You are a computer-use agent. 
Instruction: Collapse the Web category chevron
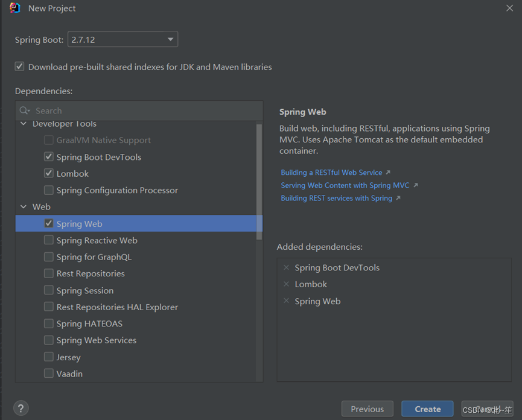tap(24, 206)
